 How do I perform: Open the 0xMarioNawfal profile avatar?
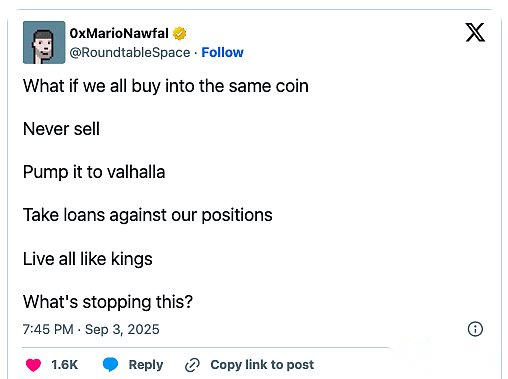(44, 42)
